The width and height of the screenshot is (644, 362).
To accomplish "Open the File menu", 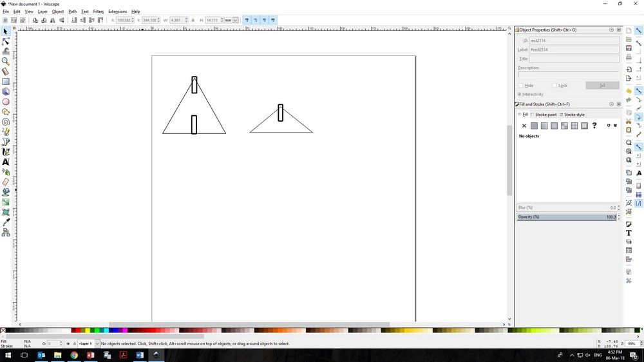I will pyautogui.click(x=6, y=12).
